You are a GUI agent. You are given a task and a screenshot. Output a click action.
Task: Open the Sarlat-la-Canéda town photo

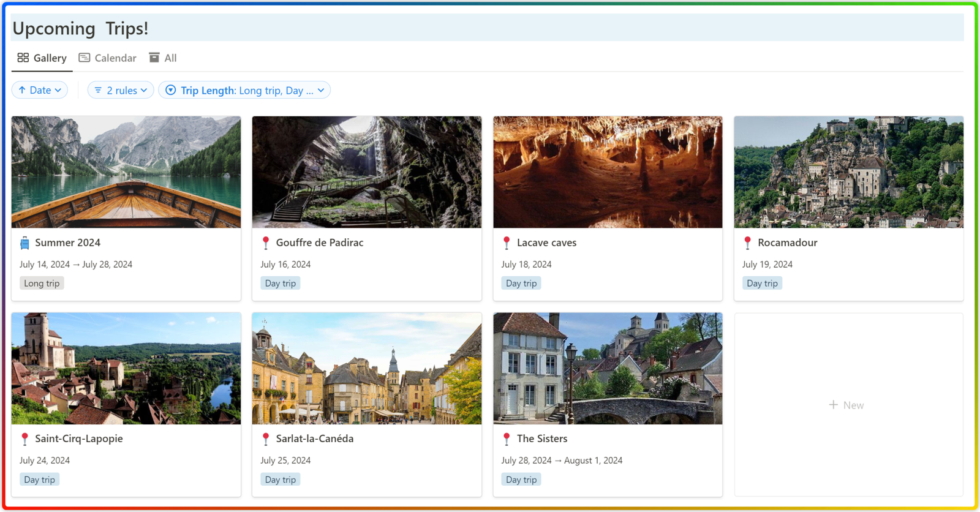[366, 368]
